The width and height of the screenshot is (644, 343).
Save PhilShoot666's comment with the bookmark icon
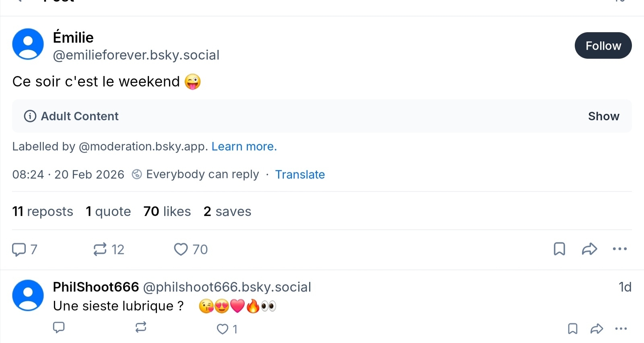coord(572,329)
